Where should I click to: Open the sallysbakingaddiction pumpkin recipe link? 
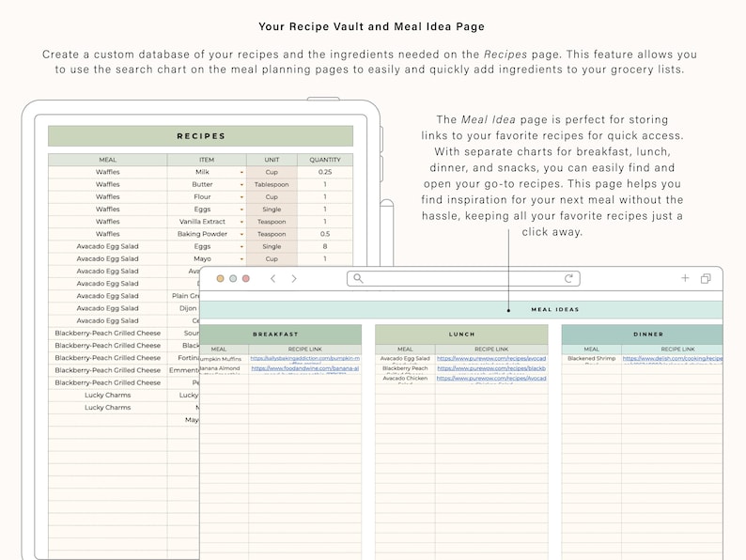point(305,358)
